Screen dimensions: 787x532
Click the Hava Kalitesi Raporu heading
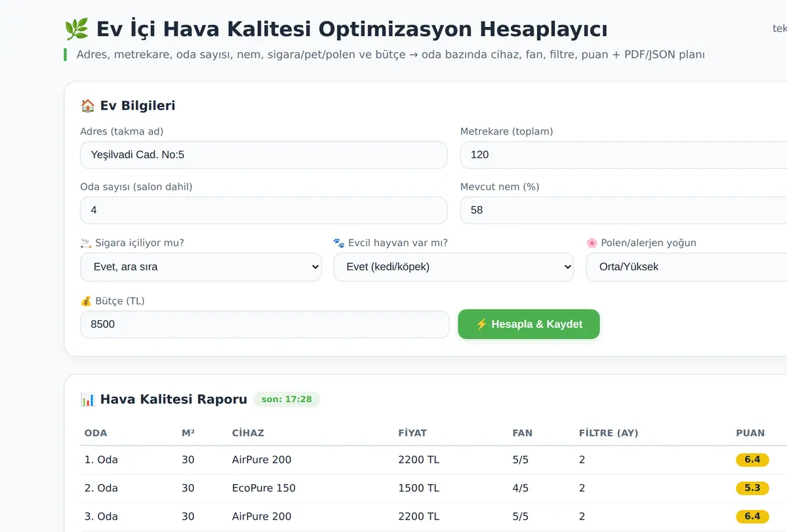click(174, 399)
